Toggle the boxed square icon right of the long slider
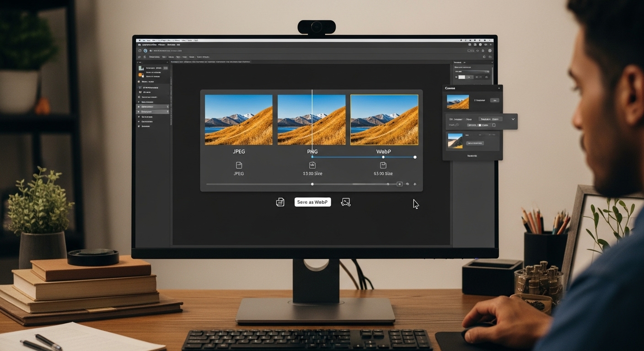The height and width of the screenshot is (351, 644). coord(399,184)
